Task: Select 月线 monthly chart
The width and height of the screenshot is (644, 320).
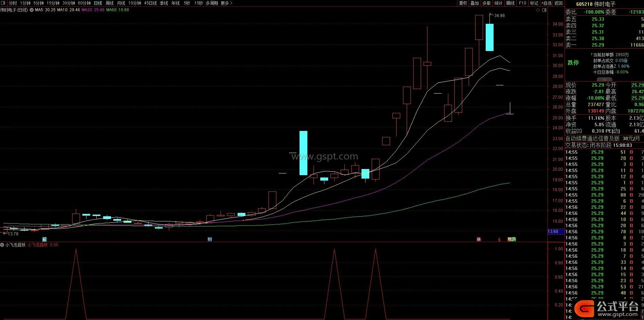Action: [x=121, y=3]
